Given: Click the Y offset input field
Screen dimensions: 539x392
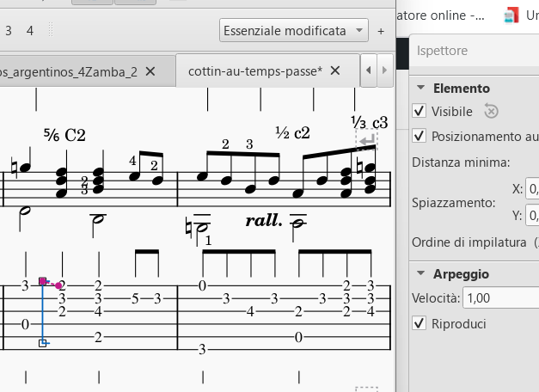Looking at the screenshot, I should click(532, 216).
